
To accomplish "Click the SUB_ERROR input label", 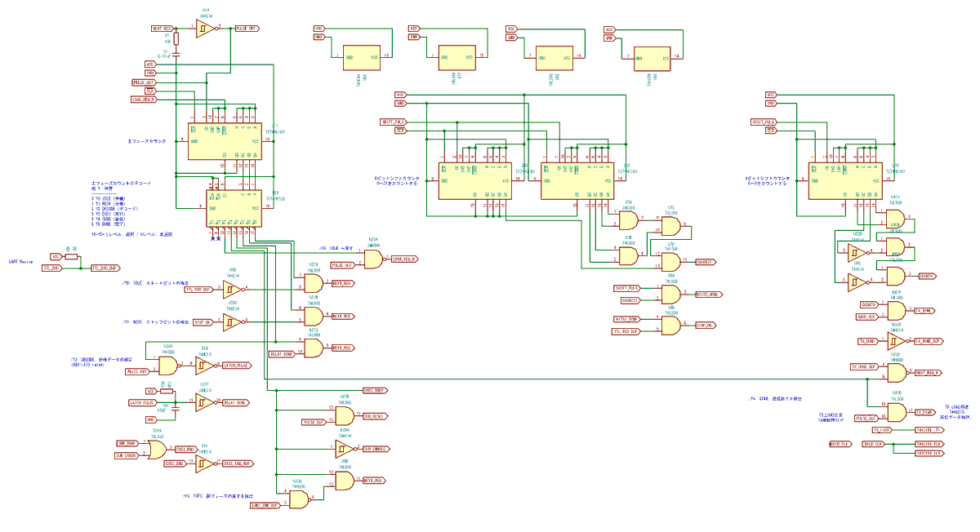I will (x=126, y=454).
